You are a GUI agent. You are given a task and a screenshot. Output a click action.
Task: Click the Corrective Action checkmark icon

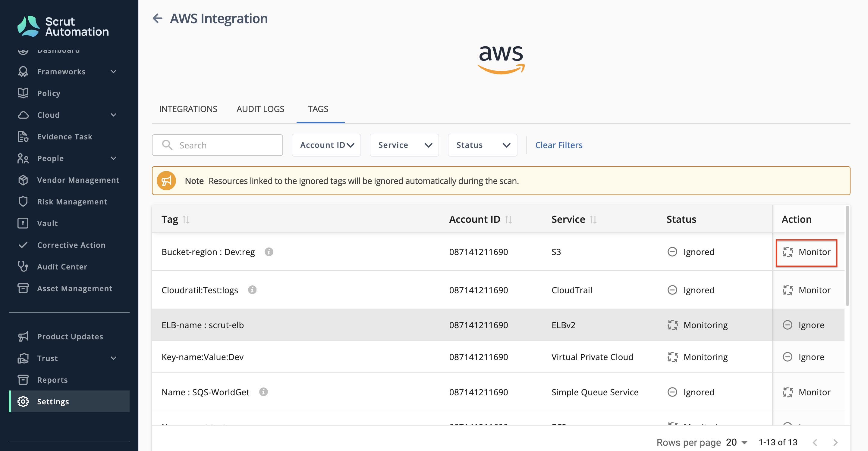pyautogui.click(x=23, y=245)
